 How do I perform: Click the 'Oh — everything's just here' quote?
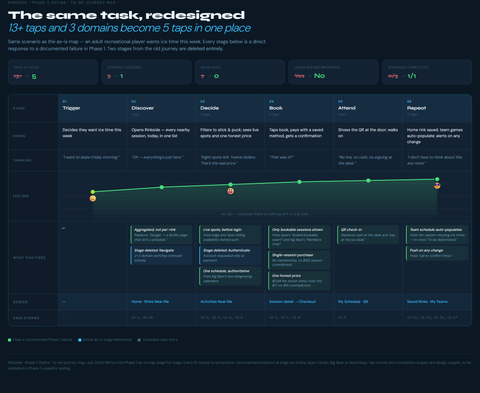pyautogui.click(x=157, y=157)
